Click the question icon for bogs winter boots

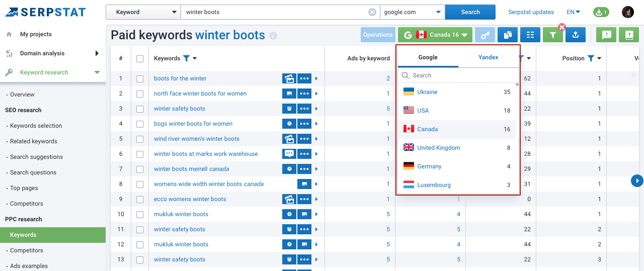(x=289, y=124)
